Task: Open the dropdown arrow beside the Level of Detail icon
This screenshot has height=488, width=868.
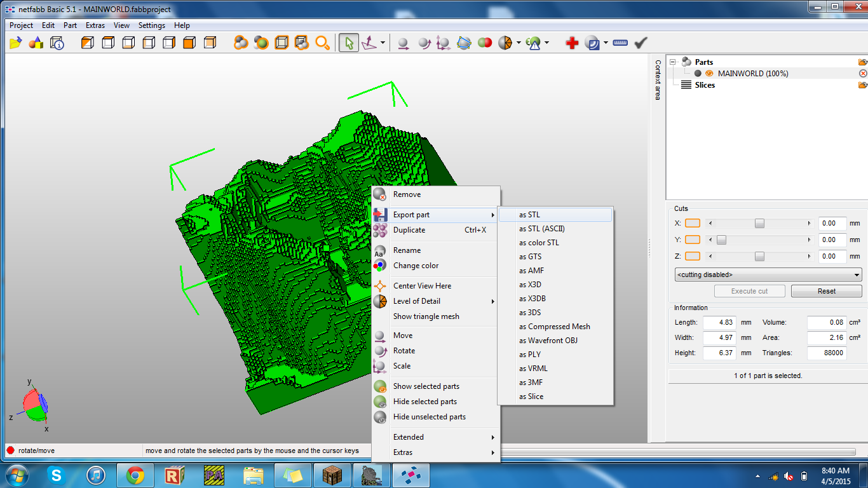Action: coord(519,43)
